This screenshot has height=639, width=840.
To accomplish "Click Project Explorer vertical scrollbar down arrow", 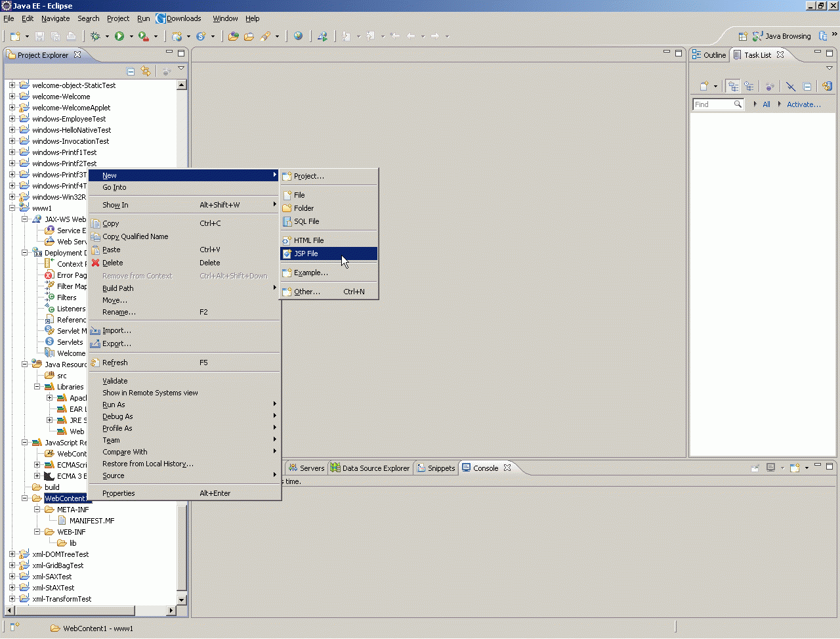I will click(x=182, y=600).
